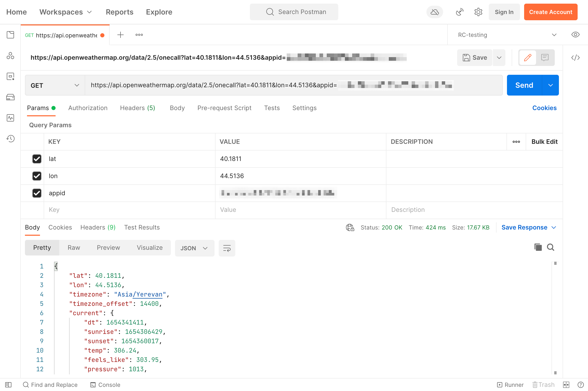
Task: Toggle response line wrap icon
Action: coord(227,248)
